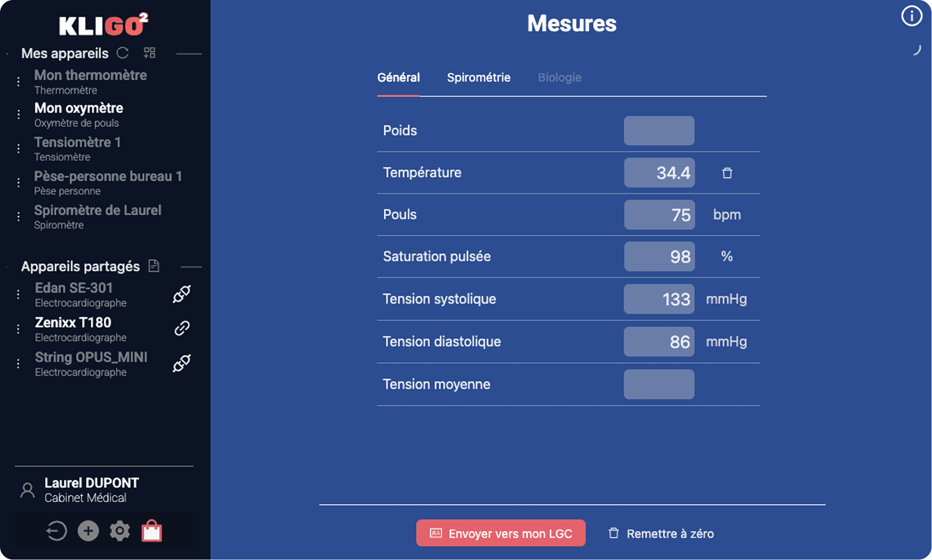The width and height of the screenshot is (932, 560).
Task: Open the QR code device pairing icon
Action: tap(149, 52)
